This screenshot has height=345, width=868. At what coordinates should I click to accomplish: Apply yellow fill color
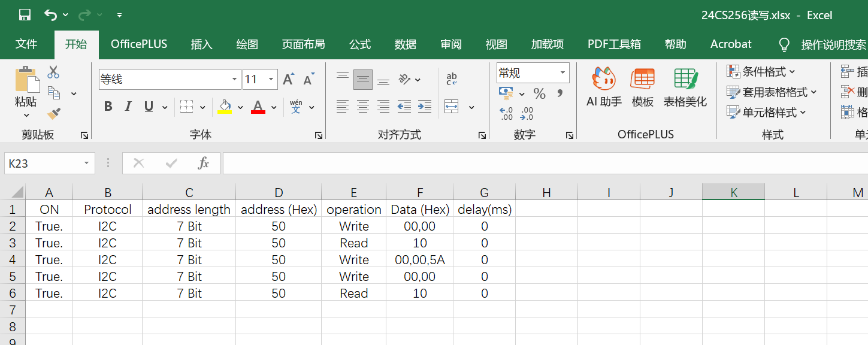[x=225, y=107]
